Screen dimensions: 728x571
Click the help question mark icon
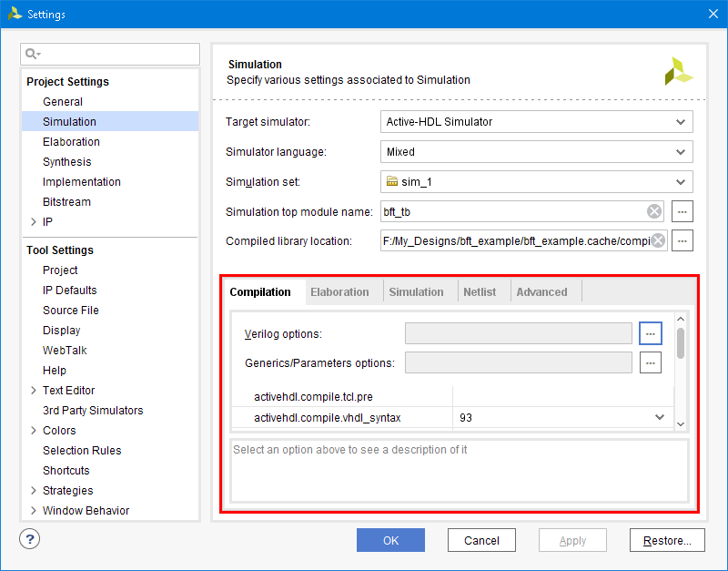30,539
